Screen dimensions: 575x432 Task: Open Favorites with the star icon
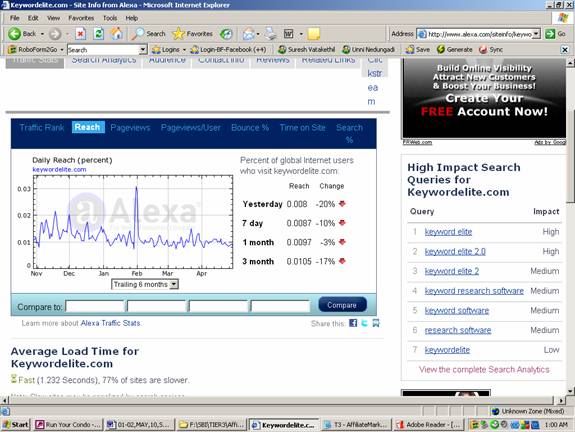pyautogui.click(x=178, y=34)
